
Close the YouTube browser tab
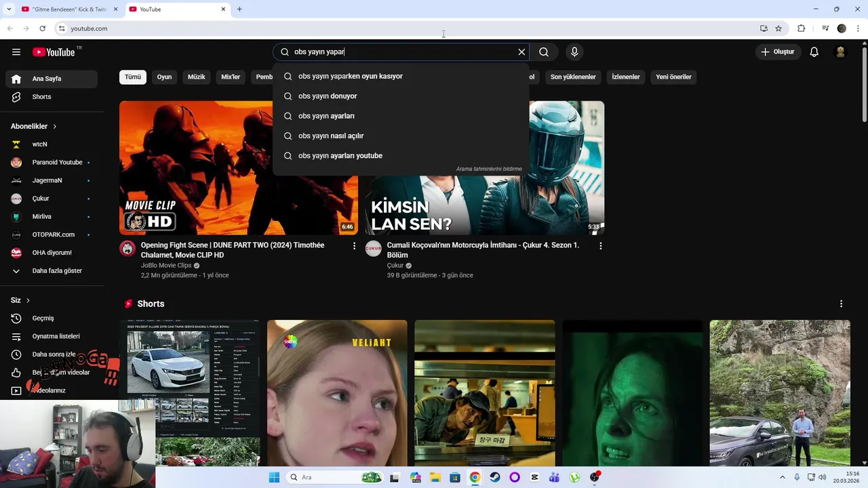pos(223,9)
